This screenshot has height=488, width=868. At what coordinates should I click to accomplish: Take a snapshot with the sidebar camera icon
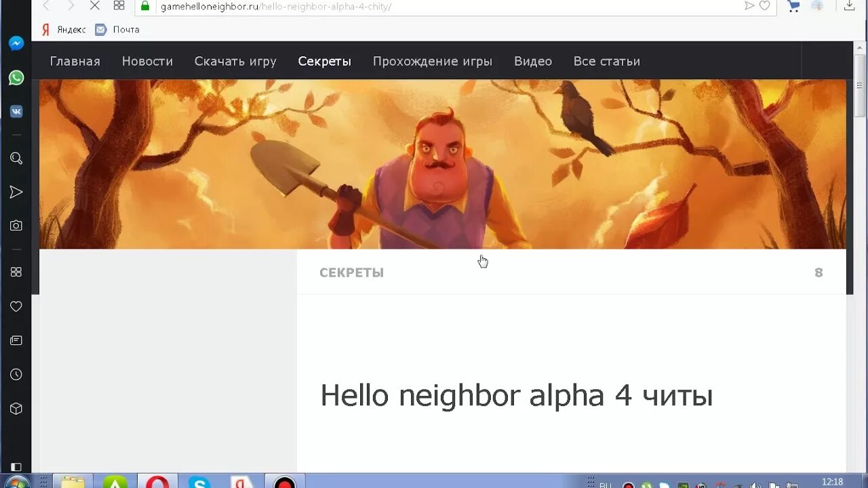pyautogui.click(x=16, y=226)
